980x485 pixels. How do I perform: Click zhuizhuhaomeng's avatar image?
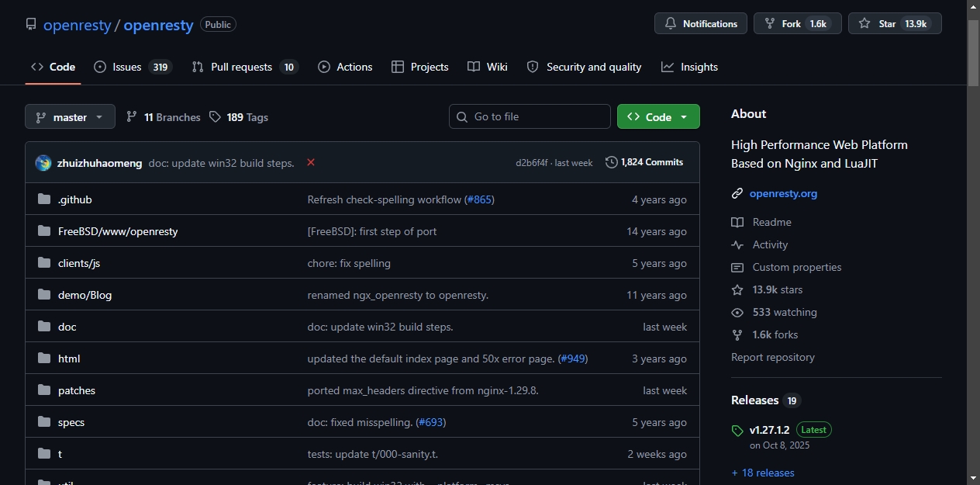click(43, 163)
